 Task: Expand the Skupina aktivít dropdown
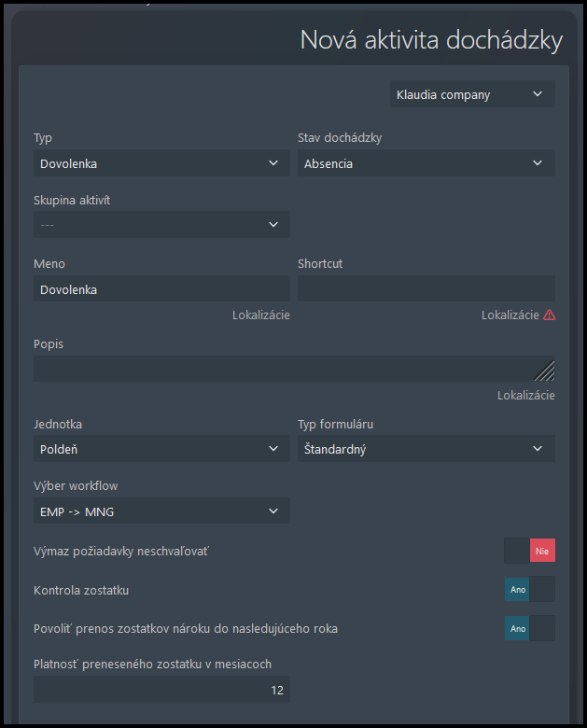click(161, 225)
